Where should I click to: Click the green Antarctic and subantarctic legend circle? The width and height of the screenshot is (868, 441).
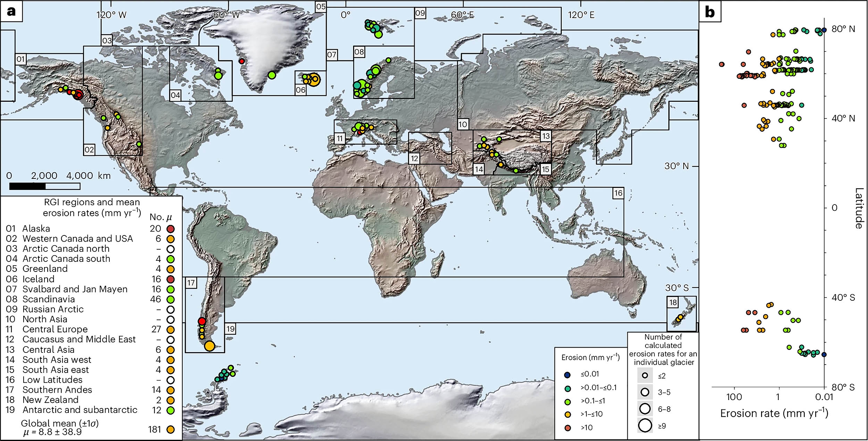(x=170, y=410)
